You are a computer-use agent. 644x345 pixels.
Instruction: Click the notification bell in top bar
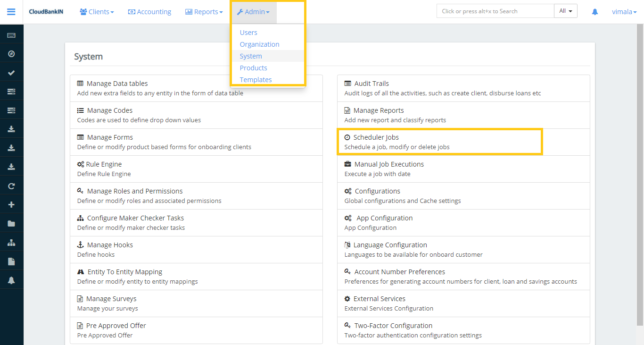point(594,12)
